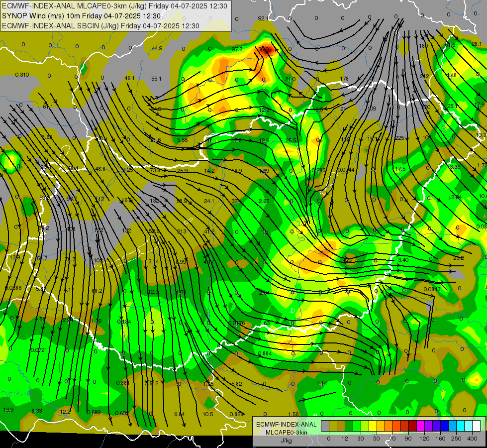The image size is (487, 448).
Task: Click the 0.689 data value
Action: click(94, 412)
